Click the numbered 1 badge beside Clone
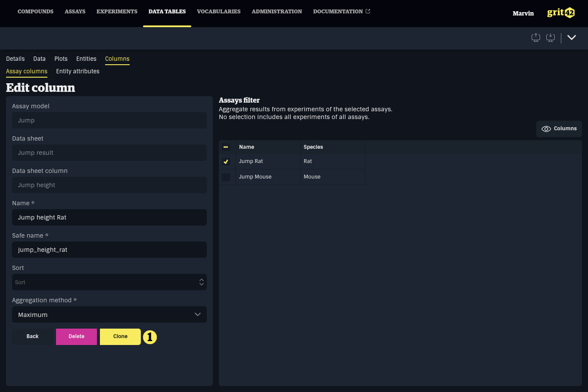The image size is (588, 392). [x=150, y=337]
